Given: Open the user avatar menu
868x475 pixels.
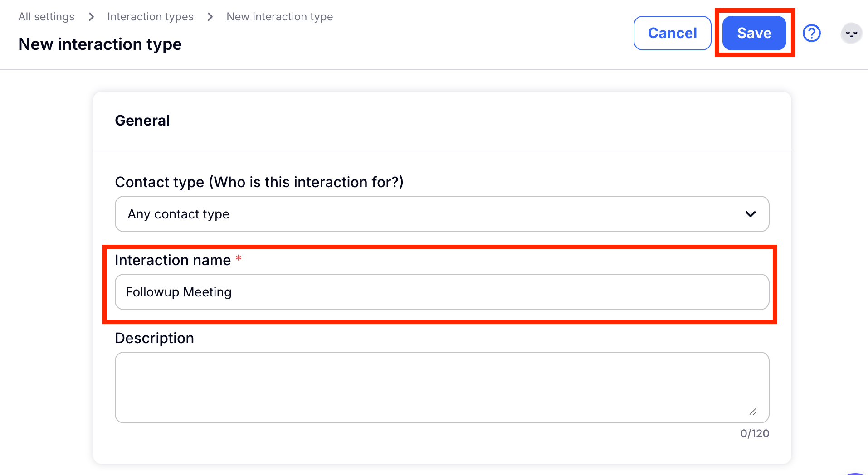Looking at the screenshot, I should [x=851, y=34].
